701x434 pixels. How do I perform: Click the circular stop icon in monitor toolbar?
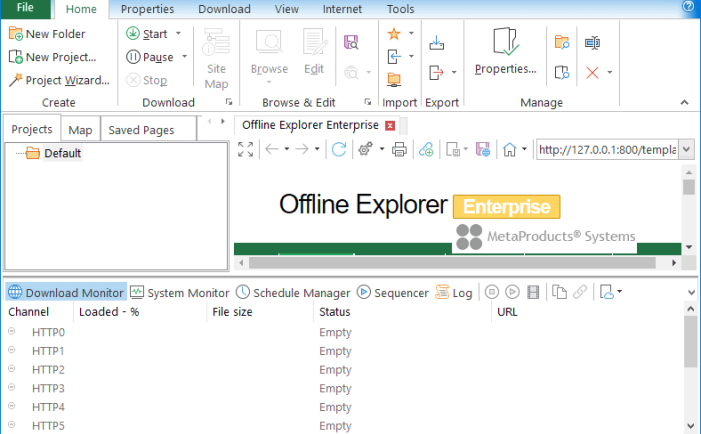[492, 292]
